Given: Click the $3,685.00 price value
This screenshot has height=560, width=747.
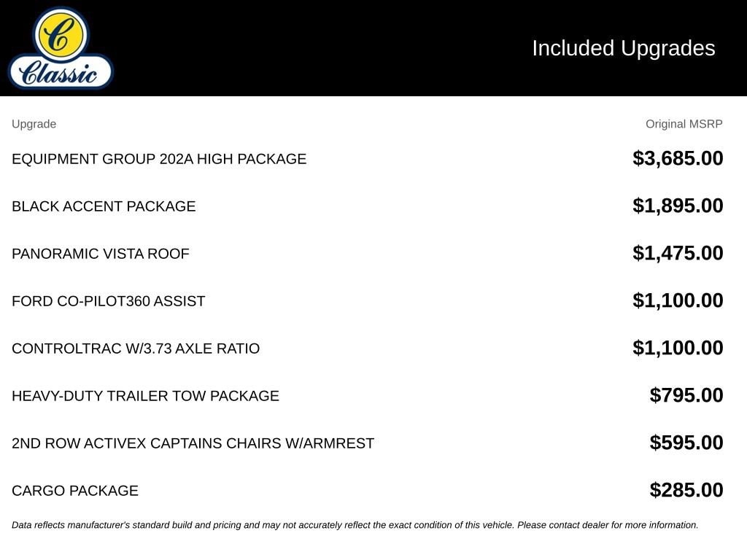Looking at the screenshot, I should click(678, 158).
